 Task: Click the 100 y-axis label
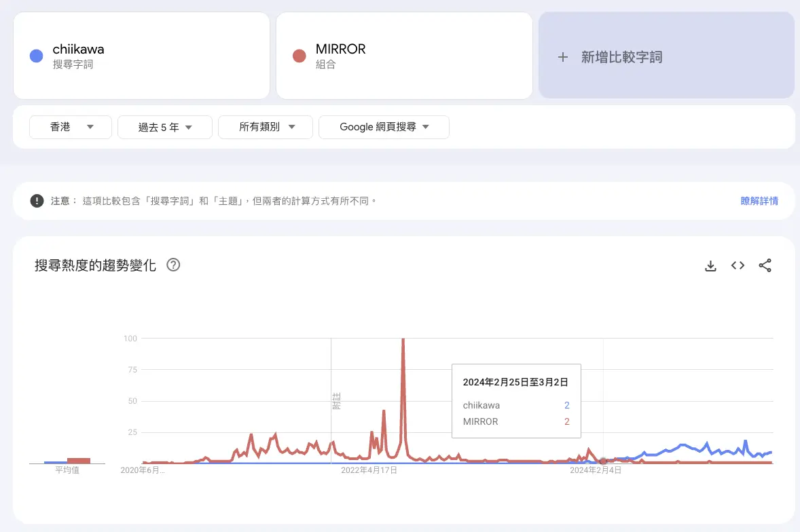tap(130, 339)
